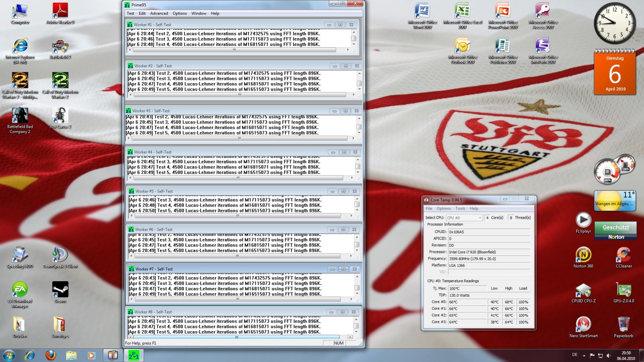Open the Papierkorb recycle bin
This screenshot has width=644, height=362.
pos(624,327)
